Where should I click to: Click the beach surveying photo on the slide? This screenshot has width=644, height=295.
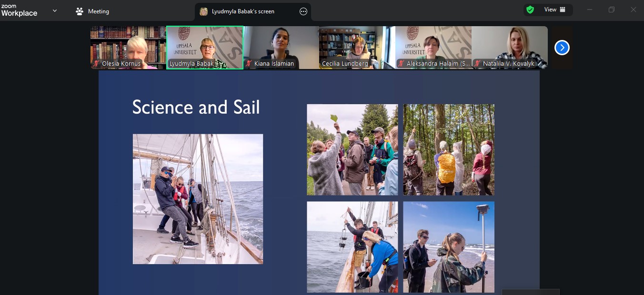pos(449,246)
